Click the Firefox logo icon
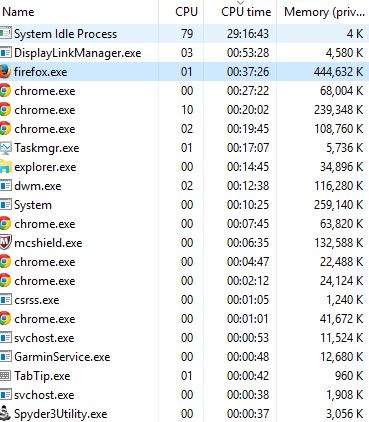The height and width of the screenshot is (422, 369). [5, 71]
